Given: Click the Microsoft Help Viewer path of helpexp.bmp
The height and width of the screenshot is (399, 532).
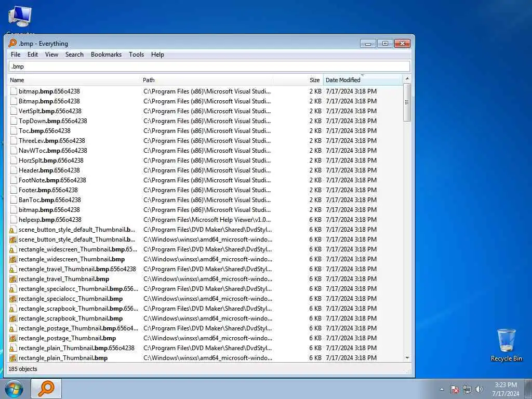Looking at the screenshot, I should tap(207, 220).
